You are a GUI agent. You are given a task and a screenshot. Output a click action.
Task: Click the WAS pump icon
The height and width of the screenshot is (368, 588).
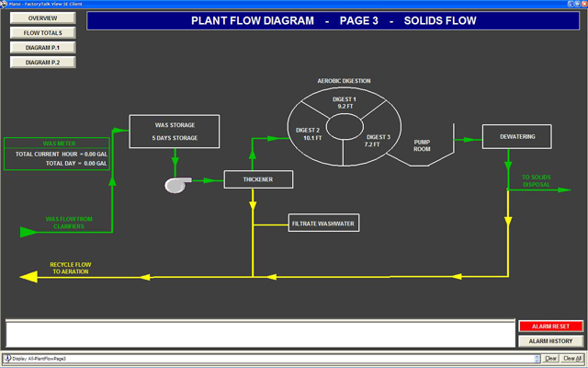(175, 185)
